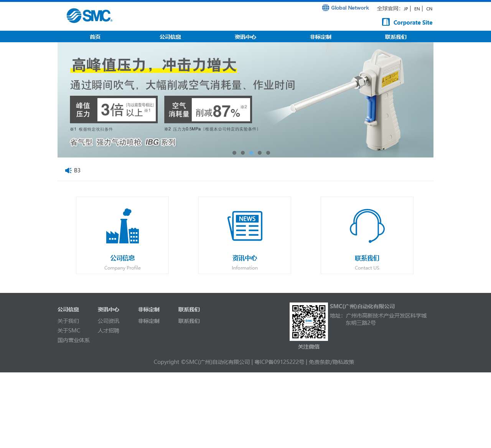Open footer 非标定制 sub-link
The width and height of the screenshot is (491, 448).
click(x=149, y=321)
